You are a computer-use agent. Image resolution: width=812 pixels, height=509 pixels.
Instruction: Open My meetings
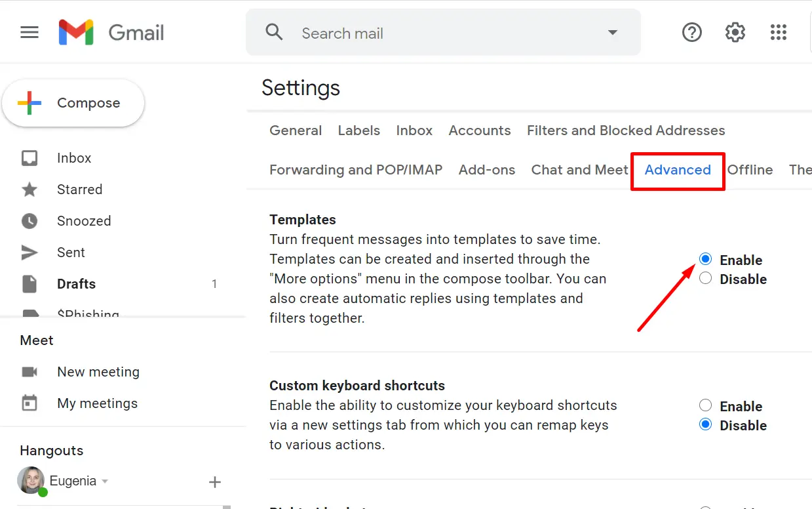(98, 403)
